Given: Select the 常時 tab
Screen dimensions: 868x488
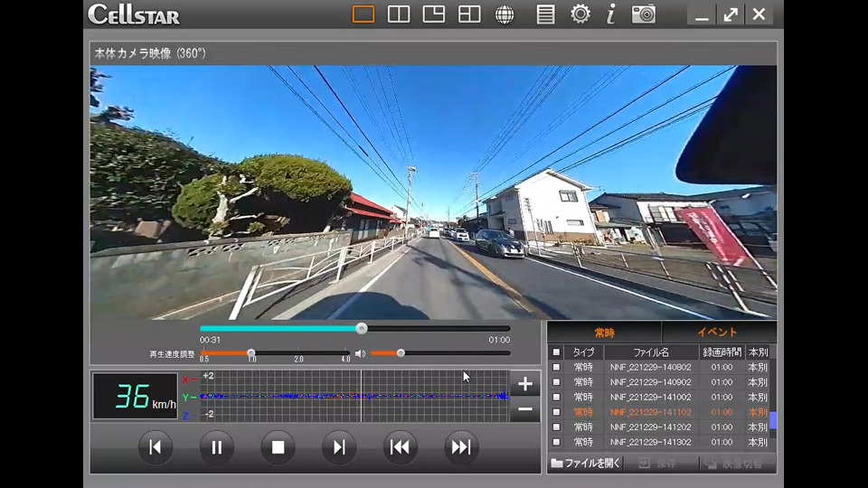Looking at the screenshot, I should pyautogui.click(x=604, y=333).
